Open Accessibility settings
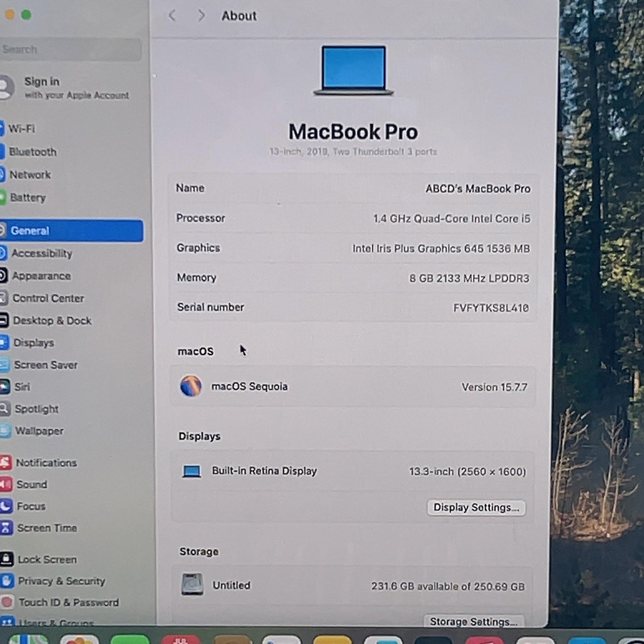644x644 pixels. [42, 253]
